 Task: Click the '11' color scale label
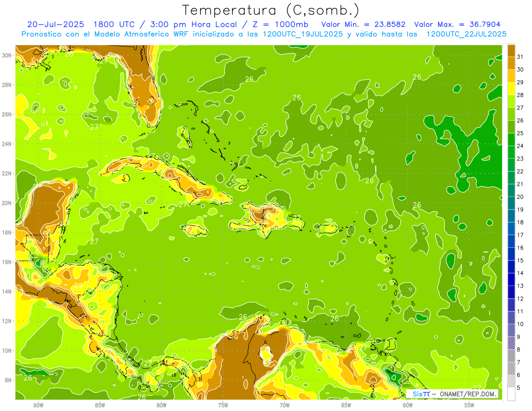(x=520, y=311)
